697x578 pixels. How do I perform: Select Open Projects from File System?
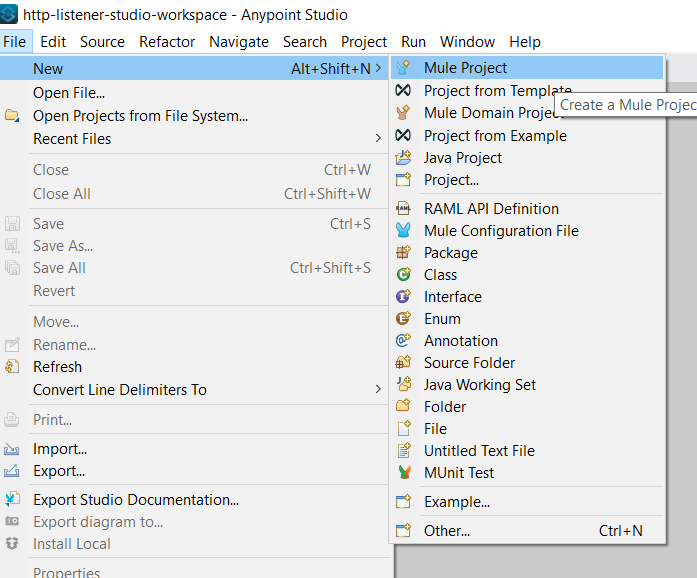(140, 116)
